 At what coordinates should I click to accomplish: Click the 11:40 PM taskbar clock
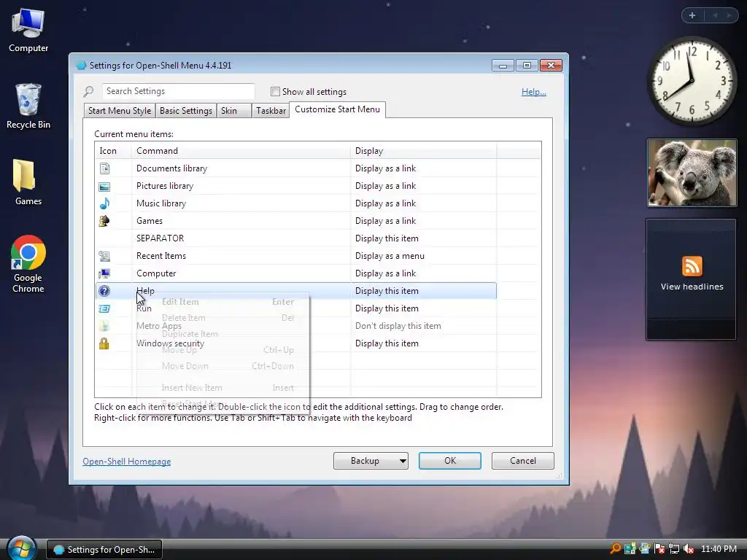coord(719,549)
